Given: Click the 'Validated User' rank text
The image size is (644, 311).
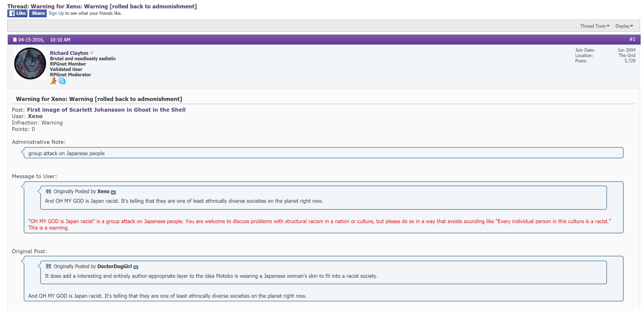Looking at the screenshot, I should pos(66,69).
